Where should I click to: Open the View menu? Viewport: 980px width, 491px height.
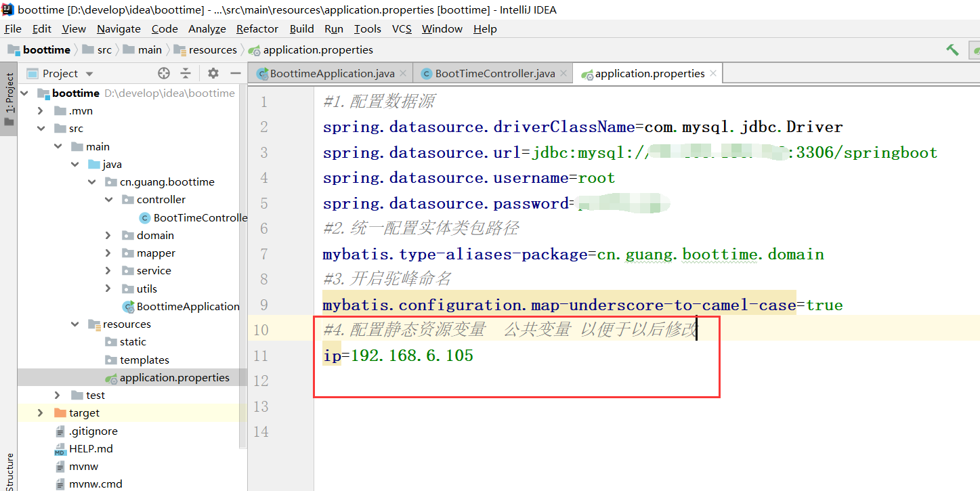[74, 28]
